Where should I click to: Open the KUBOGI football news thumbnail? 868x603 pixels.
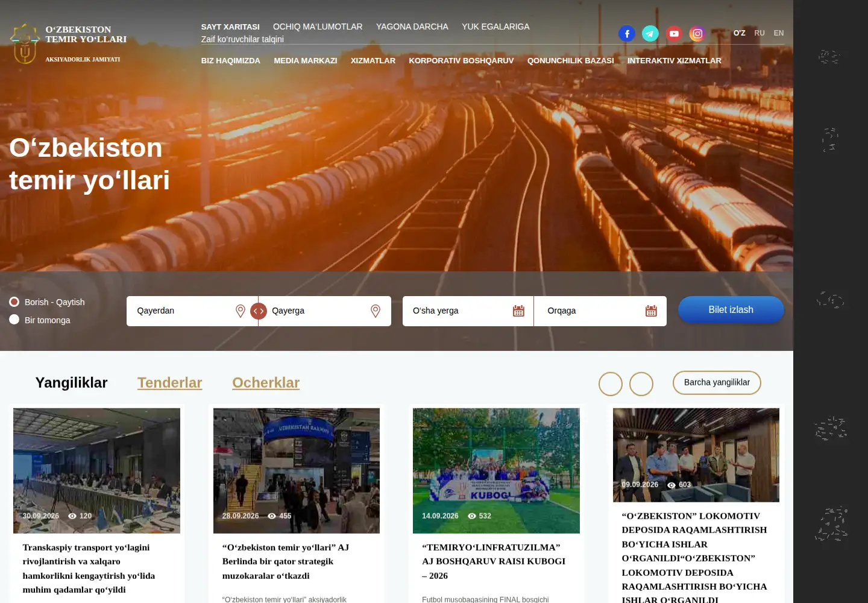[496, 470]
